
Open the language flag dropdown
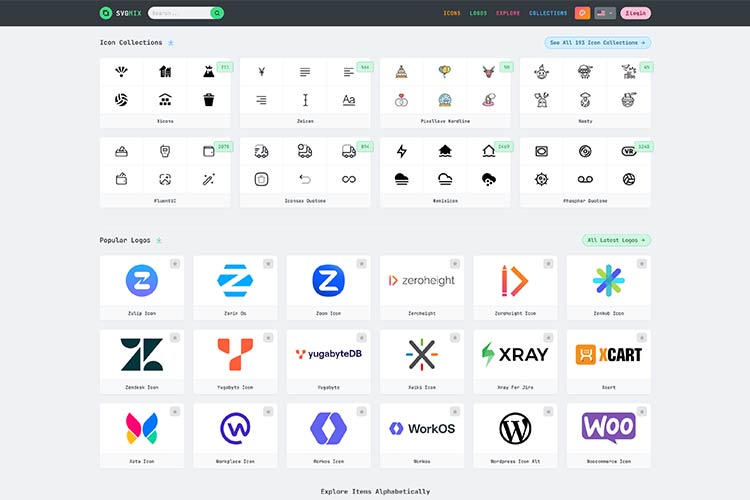click(x=605, y=13)
